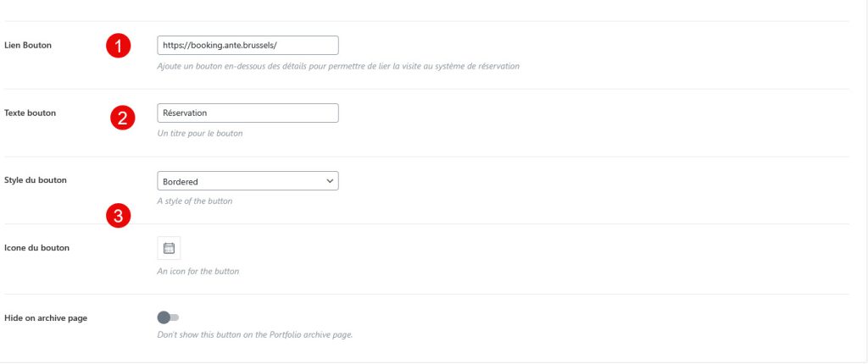Viewport: 868px width, 364px height.
Task: Click the 'An icon for the button' description
Action: click(198, 272)
